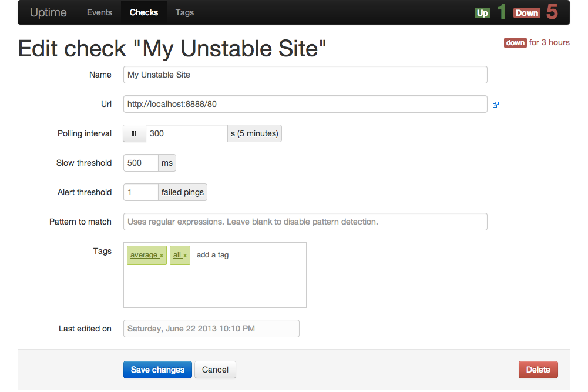Click the 'down' label near page title
The height and width of the screenshot is (392, 588).
(515, 43)
